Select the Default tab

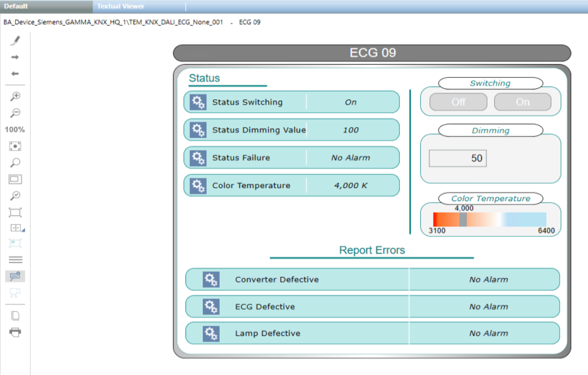16,6
